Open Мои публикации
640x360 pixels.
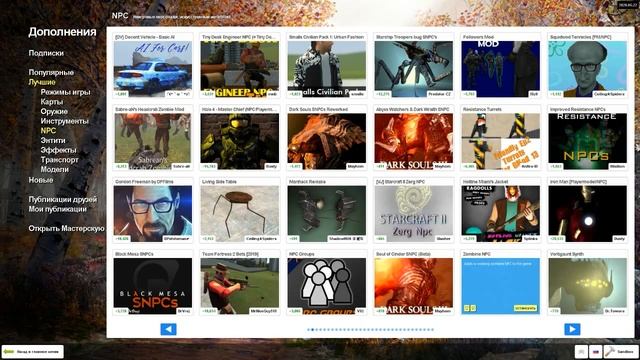pos(58,209)
